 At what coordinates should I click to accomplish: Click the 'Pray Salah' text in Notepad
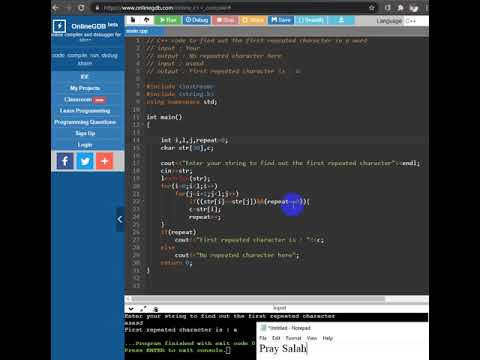pyautogui.click(x=283, y=349)
